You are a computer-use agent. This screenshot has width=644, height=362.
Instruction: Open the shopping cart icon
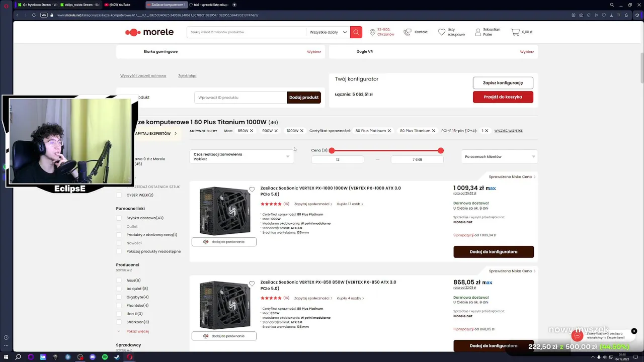coord(515,32)
